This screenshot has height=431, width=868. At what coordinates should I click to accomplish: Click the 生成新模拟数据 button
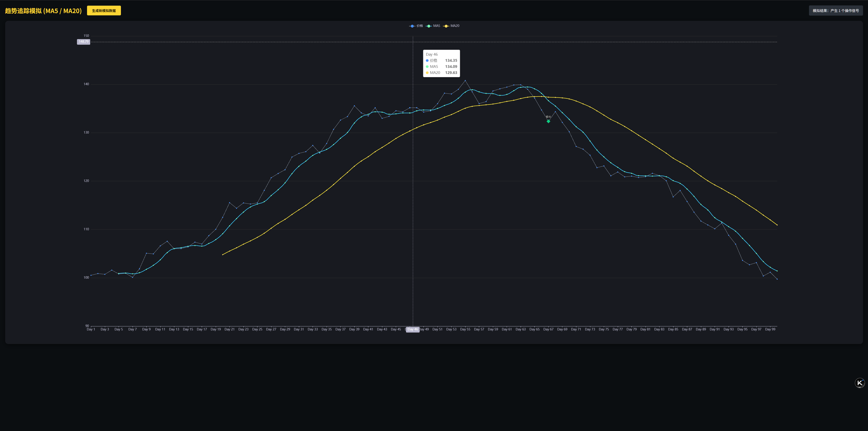pos(104,11)
